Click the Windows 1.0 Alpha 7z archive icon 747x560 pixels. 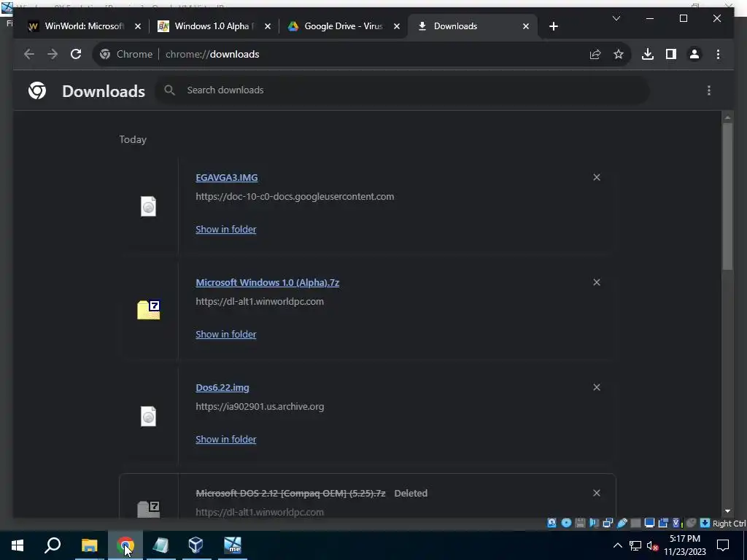149,309
